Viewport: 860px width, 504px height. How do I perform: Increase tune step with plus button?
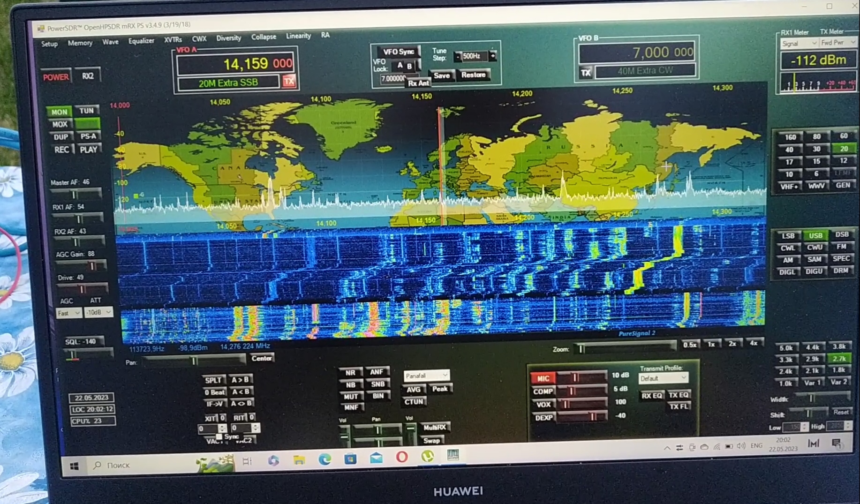[x=493, y=56]
